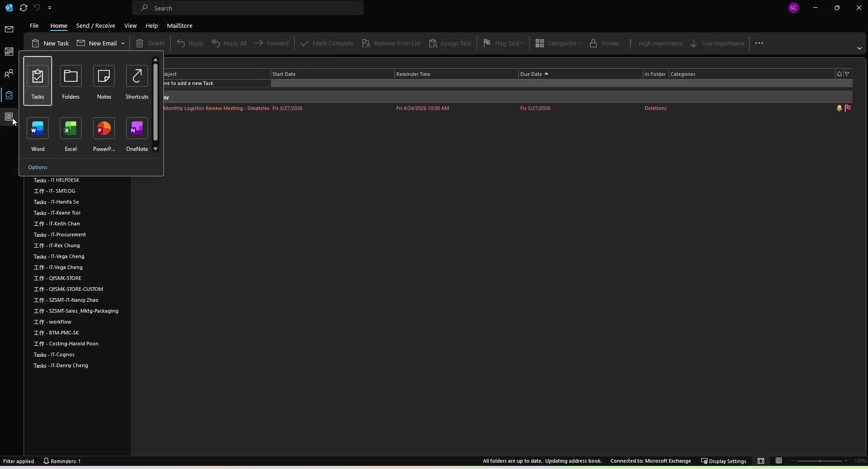Switch to Calendar in left navigation bar

(9, 51)
